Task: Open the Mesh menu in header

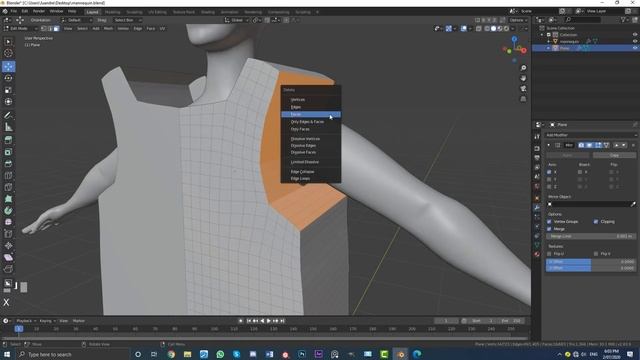Action: coord(108,29)
